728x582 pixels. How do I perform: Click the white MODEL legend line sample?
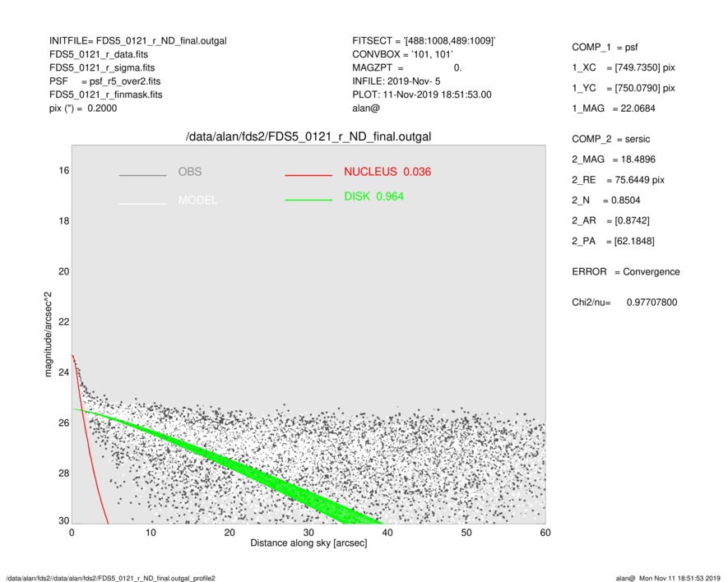(142, 203)
